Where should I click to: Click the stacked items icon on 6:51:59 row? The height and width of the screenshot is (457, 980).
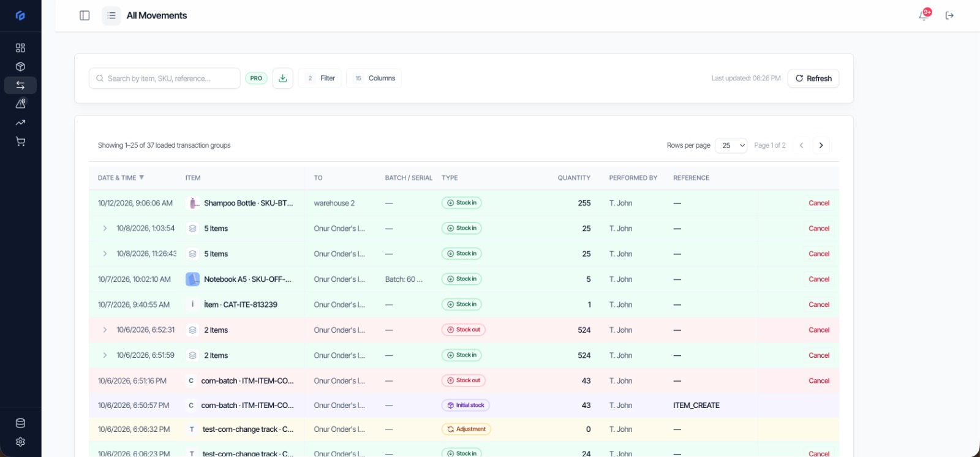192,355
